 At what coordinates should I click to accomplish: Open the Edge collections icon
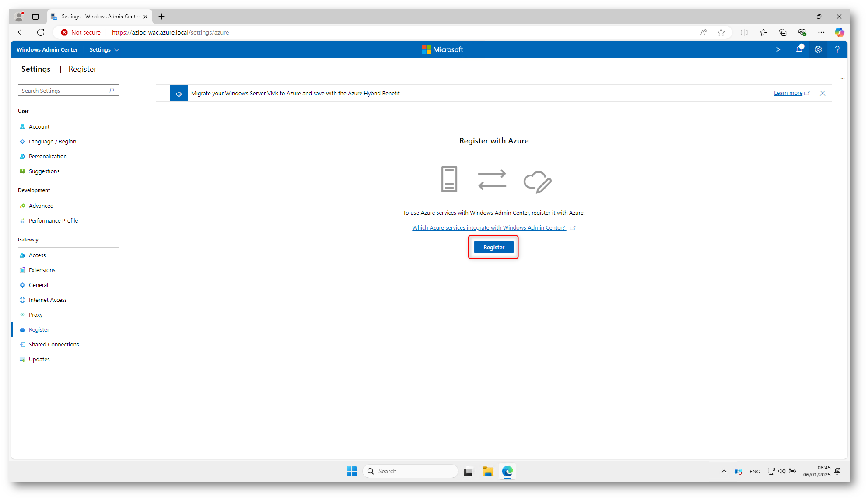point(783,32)
